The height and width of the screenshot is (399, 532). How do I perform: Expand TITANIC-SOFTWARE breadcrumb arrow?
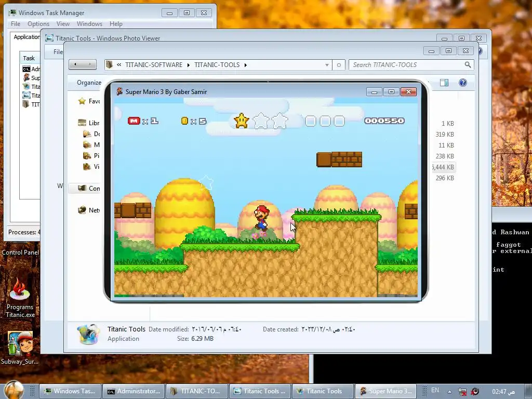(188, 65)
